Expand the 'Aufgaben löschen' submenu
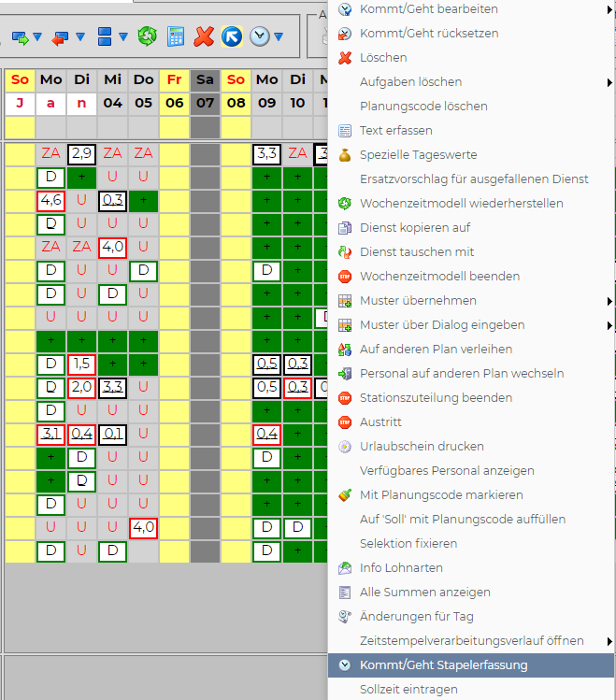The image size is (616, 700). click(x=609, y=82)
